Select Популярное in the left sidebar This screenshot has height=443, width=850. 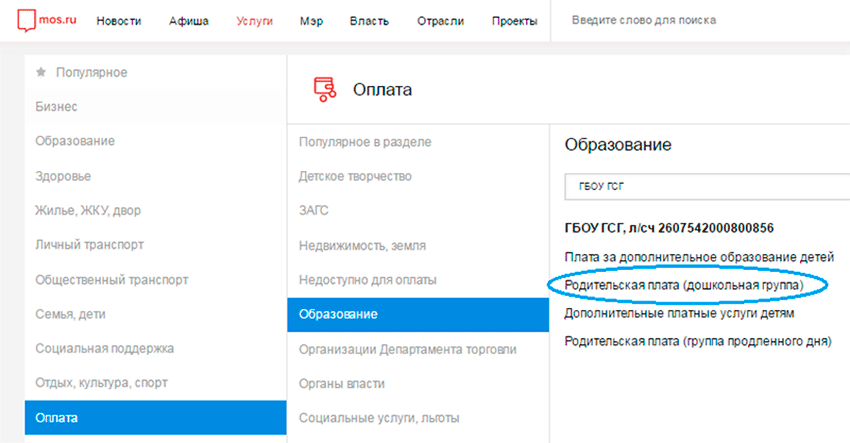click(91, 72)
